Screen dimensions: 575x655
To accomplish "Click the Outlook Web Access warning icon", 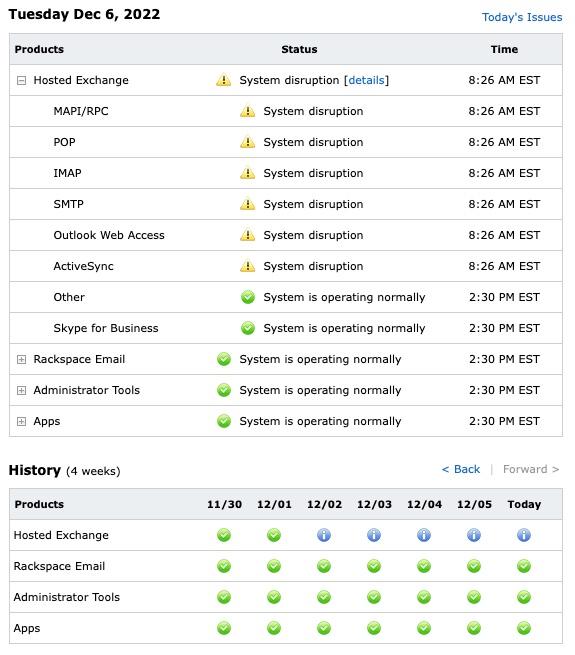I will click(x=247, y=235).
